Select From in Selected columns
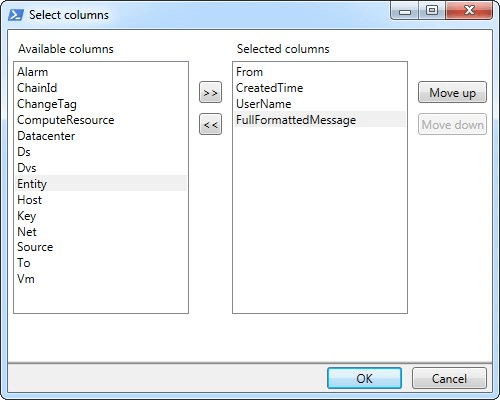500x400 pixels. [x=320, y=72]
